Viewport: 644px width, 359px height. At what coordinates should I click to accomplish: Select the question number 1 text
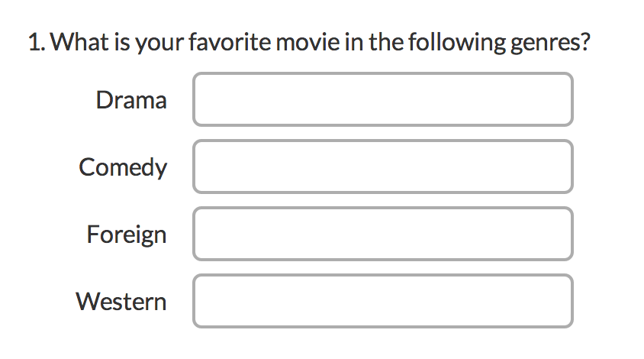click(x=36, y=42)
